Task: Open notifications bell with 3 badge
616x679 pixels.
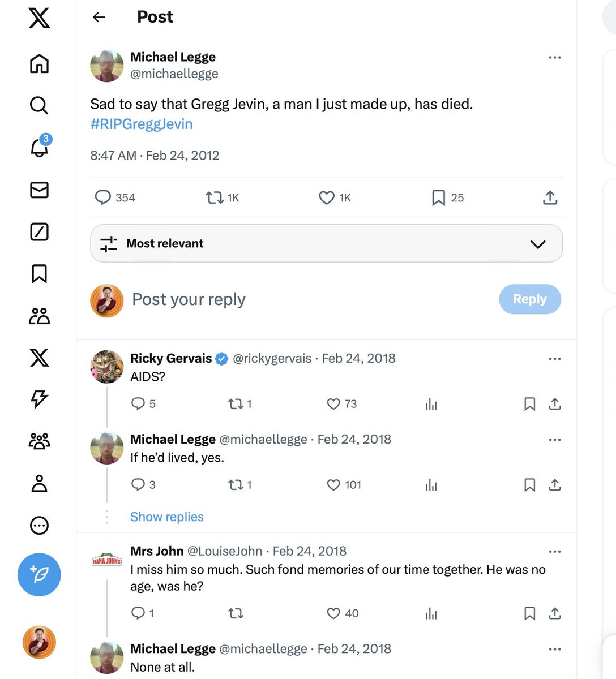Action: point(39,147)
